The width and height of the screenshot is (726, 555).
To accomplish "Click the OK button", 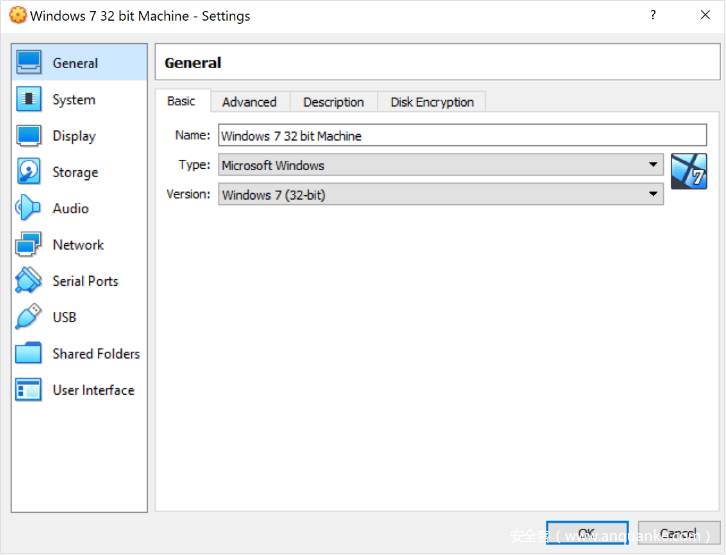I will click(x=587, y=534).
